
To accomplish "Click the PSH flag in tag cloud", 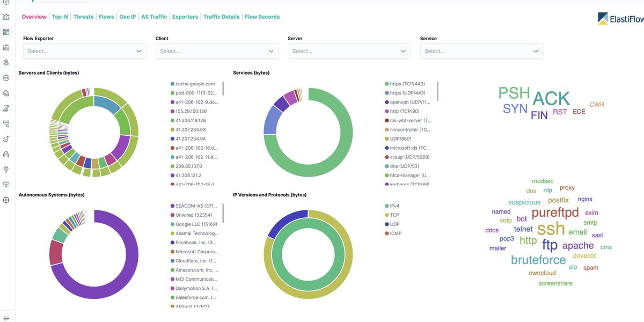I will 514,93.
